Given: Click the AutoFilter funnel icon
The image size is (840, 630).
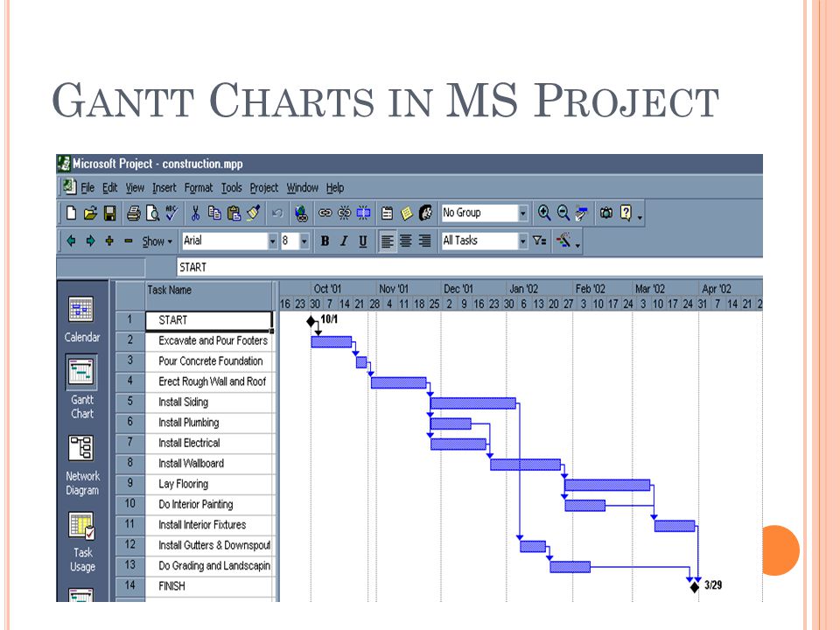Looking at the screenshot, I should point(540,241).
